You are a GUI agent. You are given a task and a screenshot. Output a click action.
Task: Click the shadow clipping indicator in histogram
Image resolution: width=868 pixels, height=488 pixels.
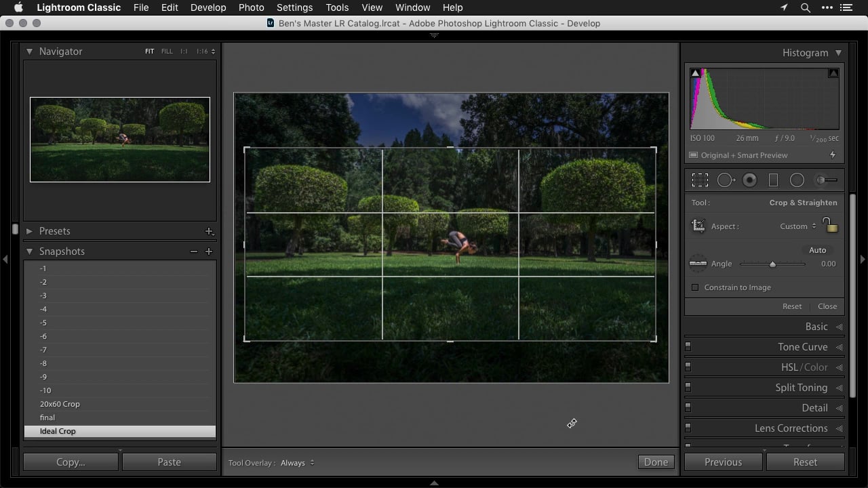pos(695,73)
